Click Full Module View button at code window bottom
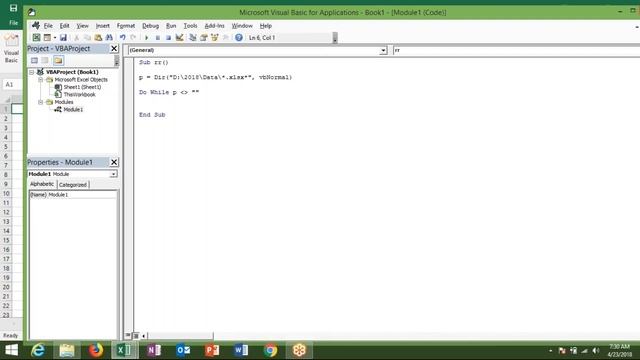The image size is (640, 360). pos(136,336)
